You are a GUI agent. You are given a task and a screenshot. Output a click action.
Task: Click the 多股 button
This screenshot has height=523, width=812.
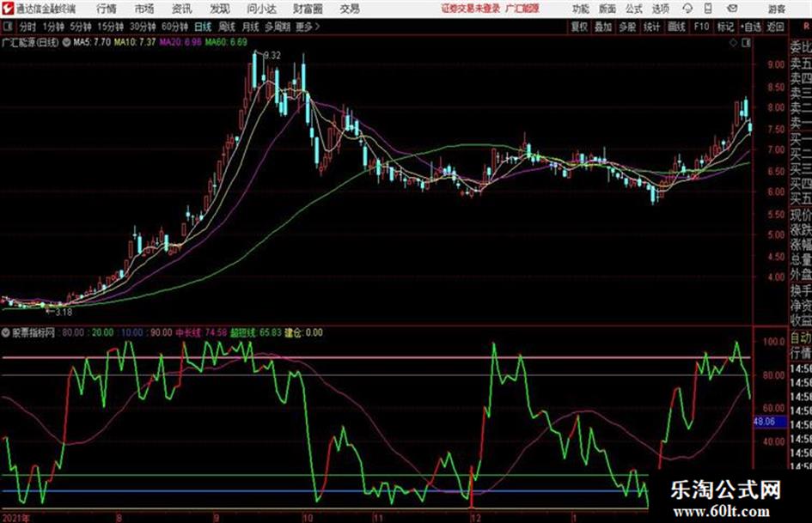tap(627, 27)
